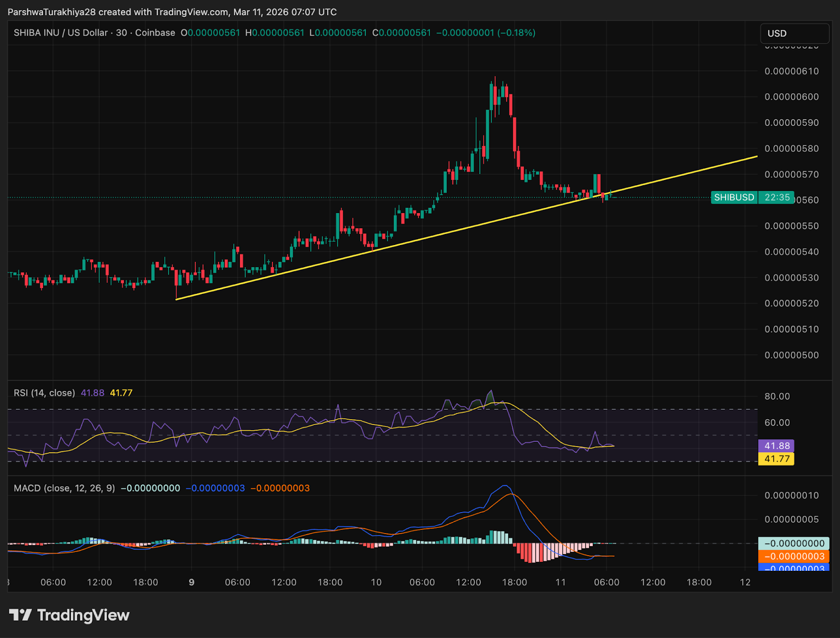Click the tallest candle at the price peak

point(488,134)
